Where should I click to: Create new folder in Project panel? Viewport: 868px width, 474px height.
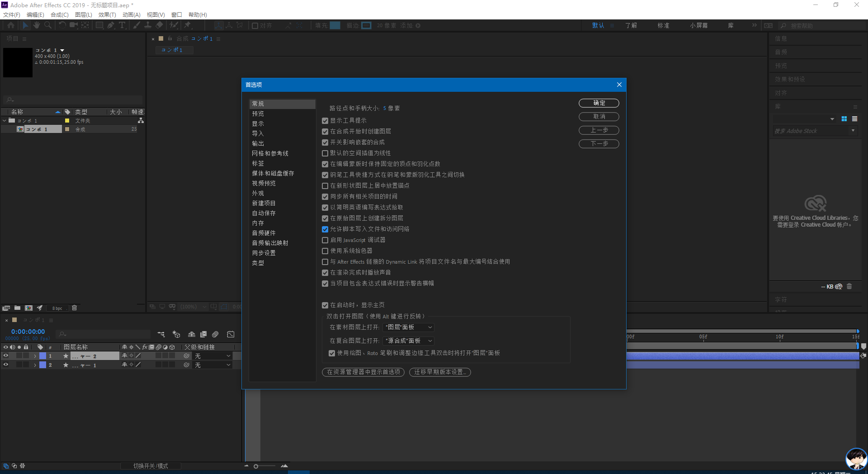click(17, 308)
